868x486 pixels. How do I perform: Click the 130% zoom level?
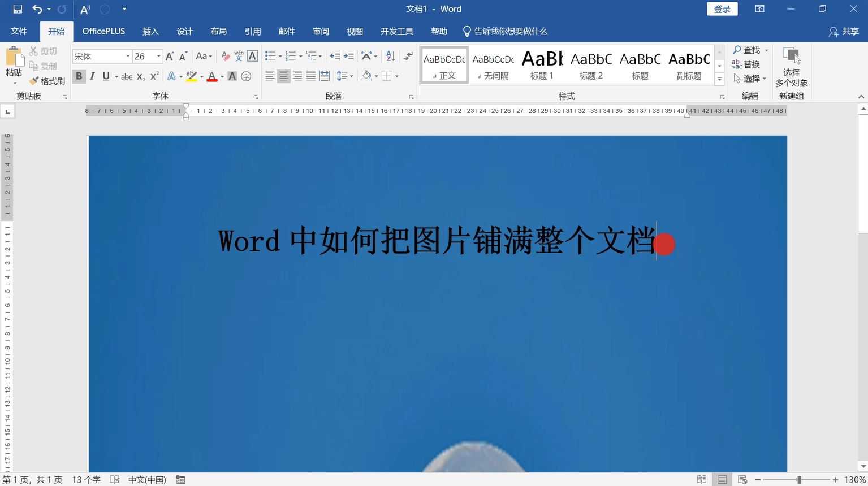pos(855,480)
